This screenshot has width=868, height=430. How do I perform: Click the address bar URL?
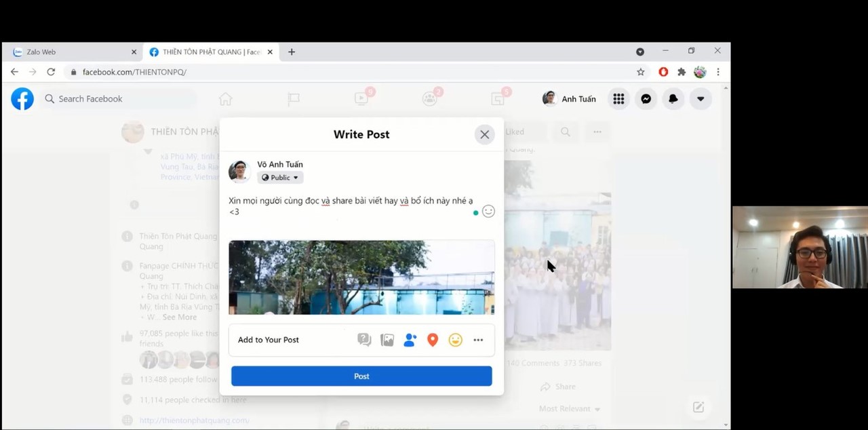[134, 72]
